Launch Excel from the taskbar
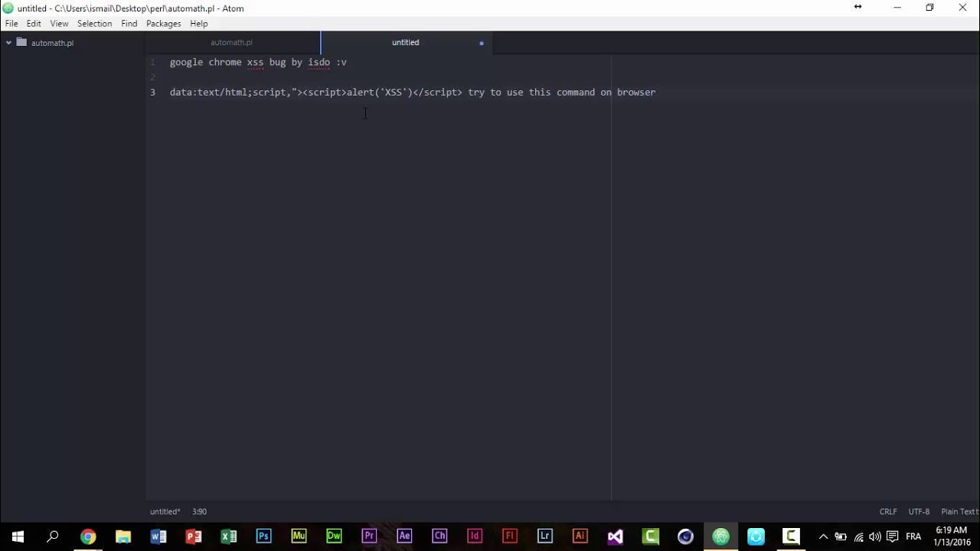 coord(229,536)
